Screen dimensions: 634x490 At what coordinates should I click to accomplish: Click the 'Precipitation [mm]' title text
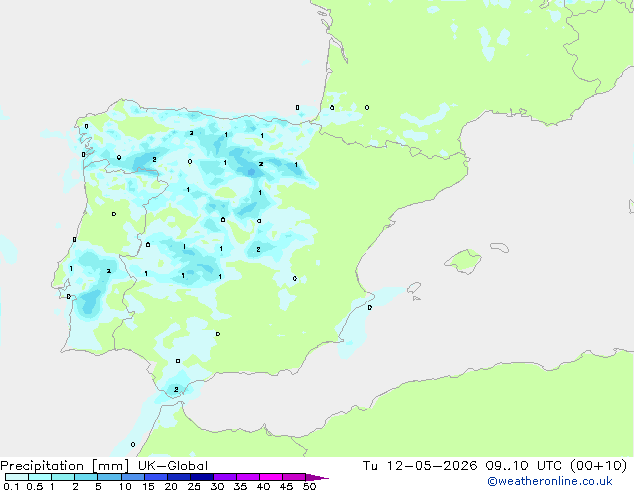[x=65, y=466]
